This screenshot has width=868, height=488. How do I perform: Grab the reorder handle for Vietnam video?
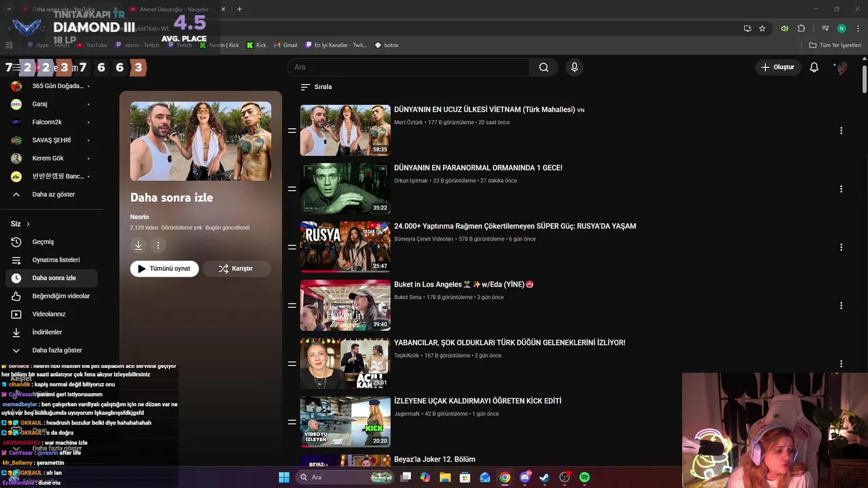pyautogui.click(x=292, y=131)
